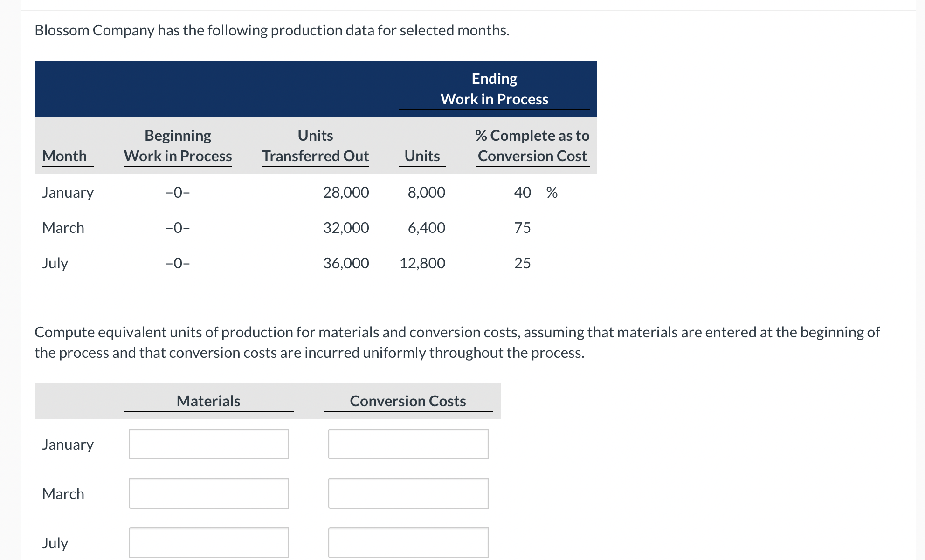Click the January Materials input field
The height and width of the screenshot is (560, 925).
tap(208, 444)
